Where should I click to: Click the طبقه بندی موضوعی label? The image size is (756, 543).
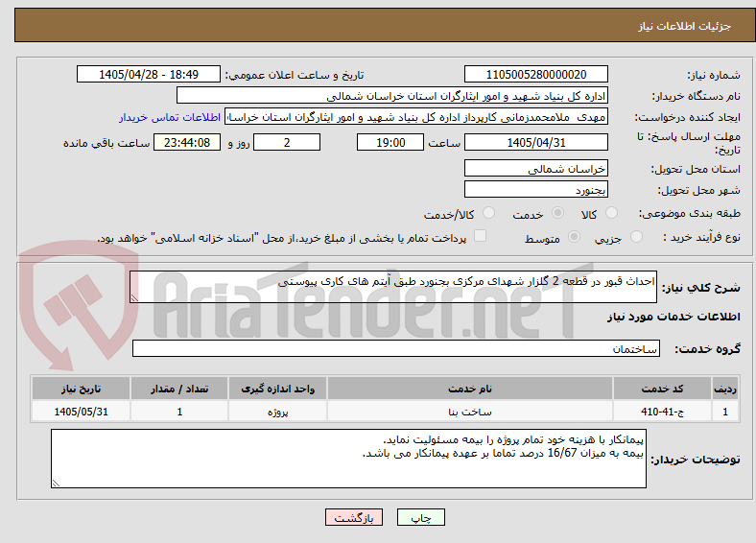coord(690,213)
